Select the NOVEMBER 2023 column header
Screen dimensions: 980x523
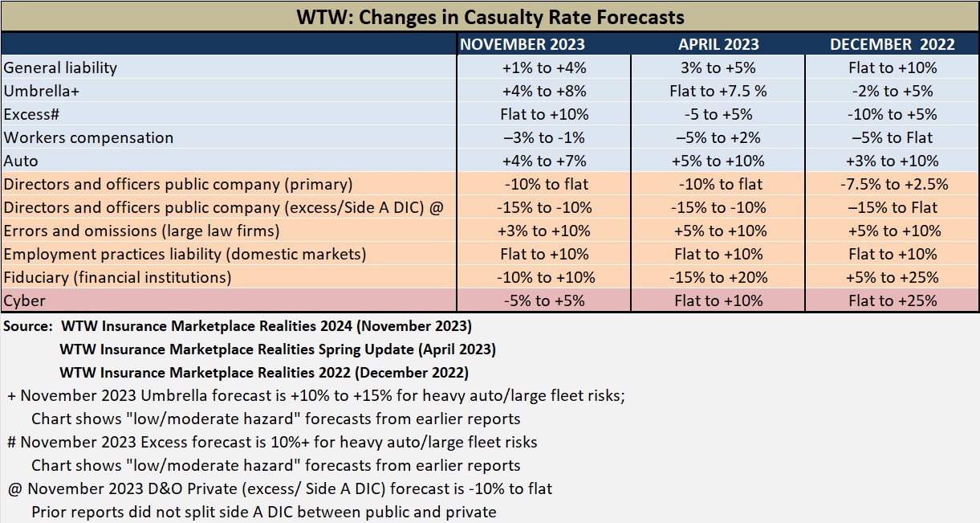(x=544, y=44)
